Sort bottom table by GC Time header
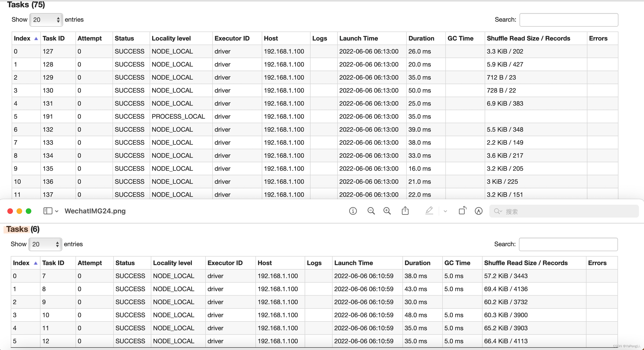The image size is (644, 350). tap(457, 263)
